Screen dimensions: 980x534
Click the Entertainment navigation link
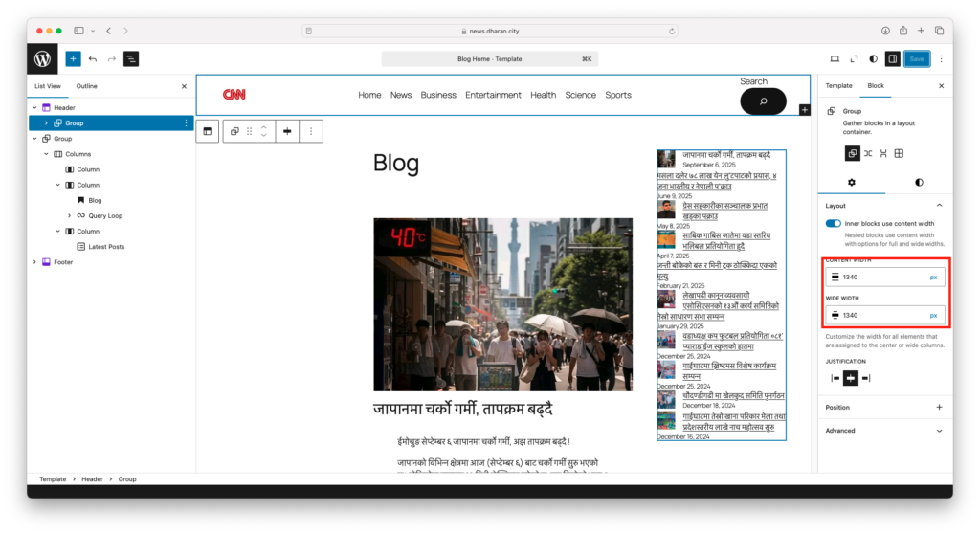(x=493, y=95)
